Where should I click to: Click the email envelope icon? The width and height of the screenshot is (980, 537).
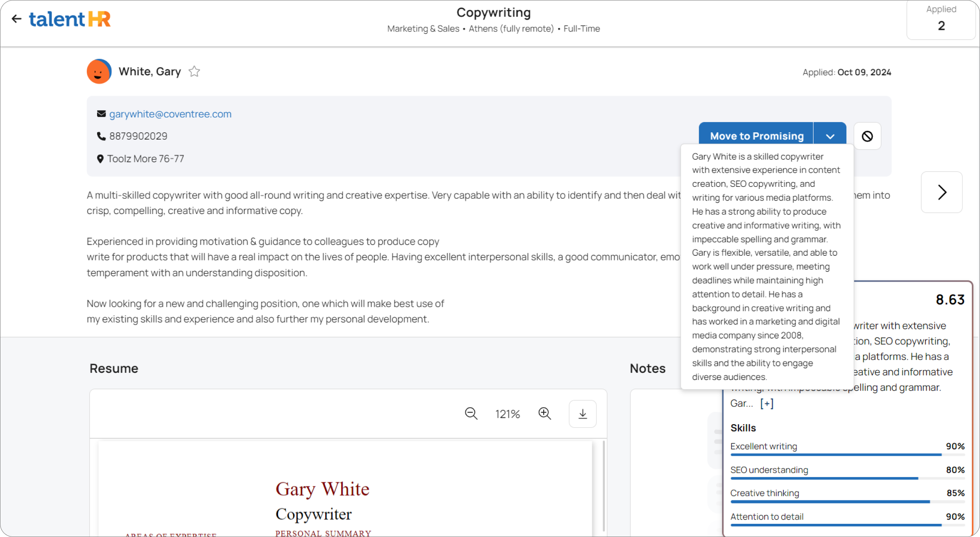(x=101, y=114)
